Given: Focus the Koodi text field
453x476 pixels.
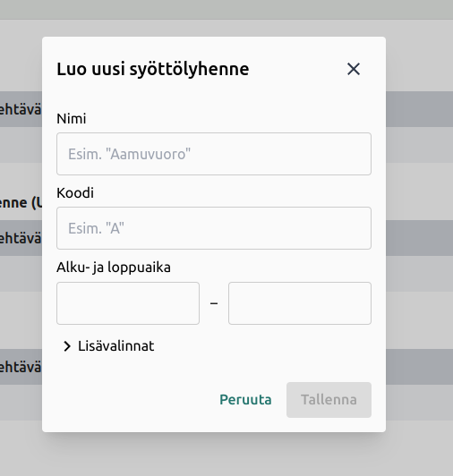Looking at the screenshot, I should click(x=214, y=228).
